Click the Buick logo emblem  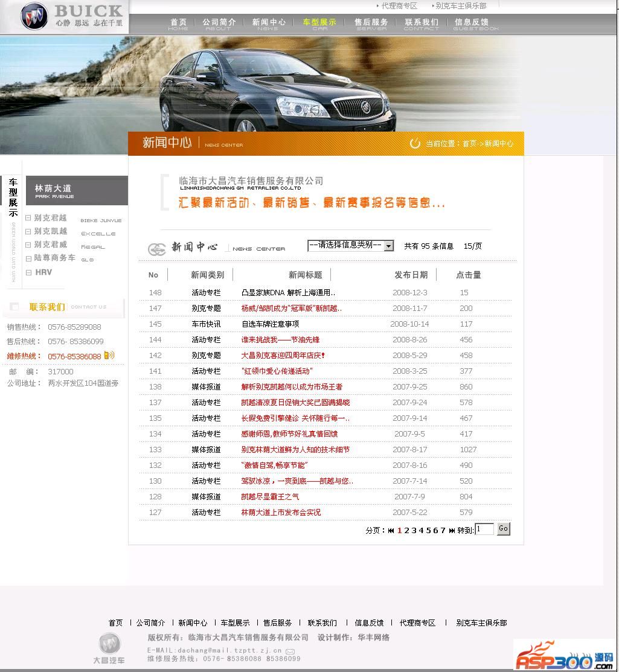(x=34, y=16)
